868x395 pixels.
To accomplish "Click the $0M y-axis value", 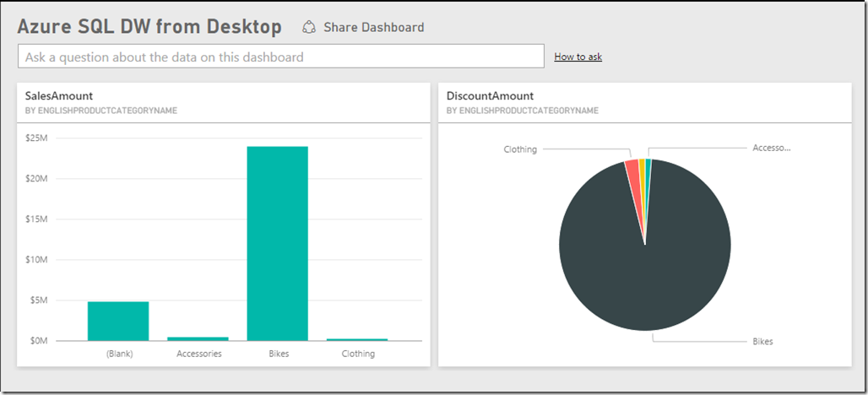I will pos(38,341).
